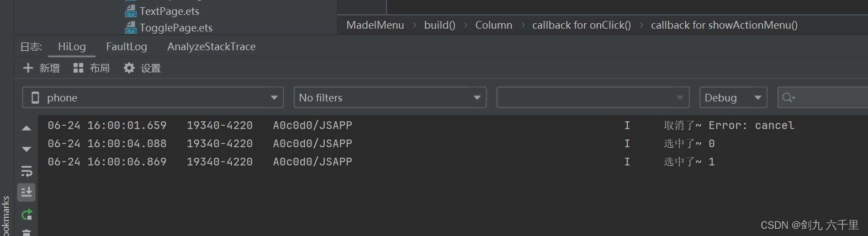Screen dimensions: 868x236
Task: Click the green restart log icon
Action: pyautogui.click(x=27, y=214)
